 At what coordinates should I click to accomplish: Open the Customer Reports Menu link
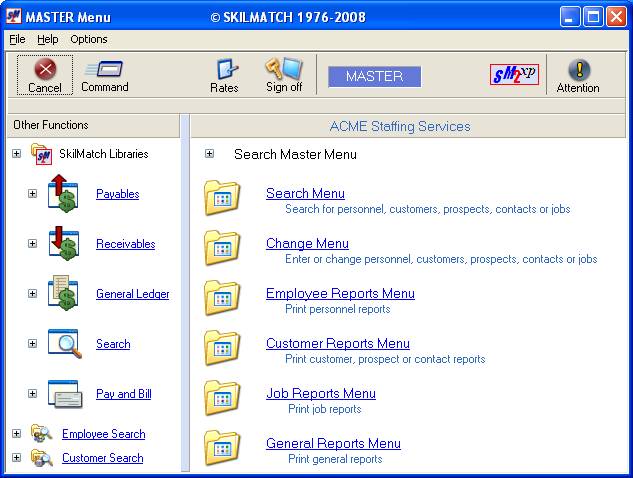(x=338, y=344)
